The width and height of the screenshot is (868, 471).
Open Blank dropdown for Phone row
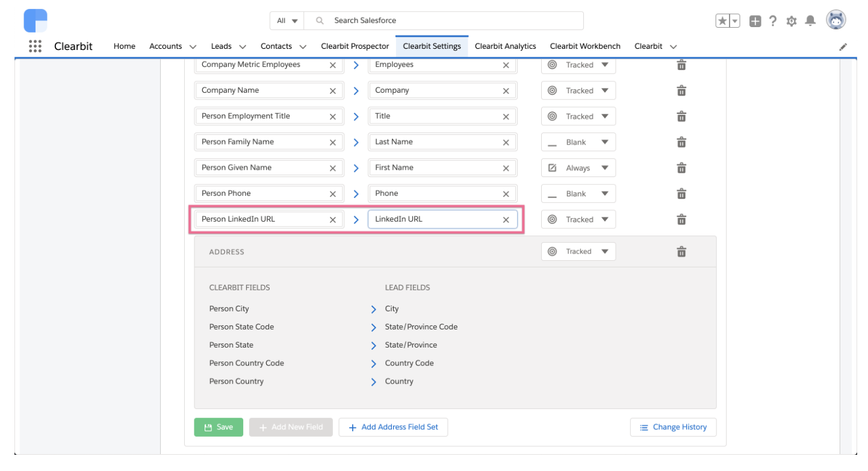pos(578,194)
